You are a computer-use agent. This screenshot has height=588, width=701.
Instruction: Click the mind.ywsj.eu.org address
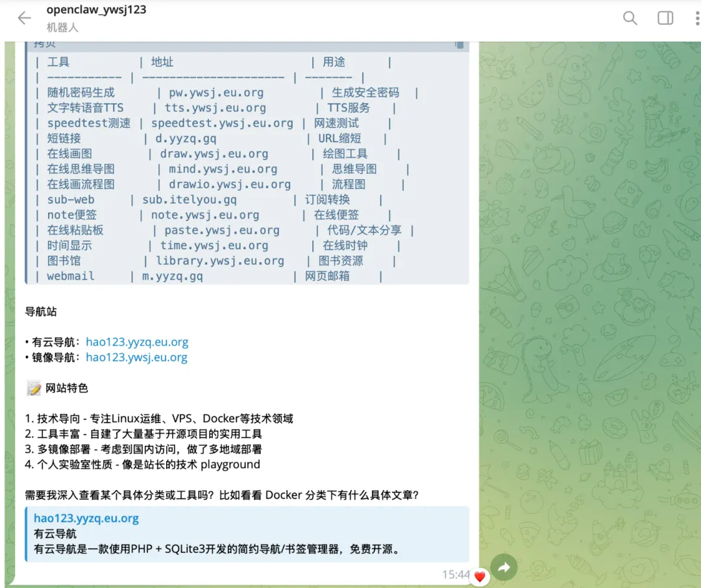pos(223,169)
